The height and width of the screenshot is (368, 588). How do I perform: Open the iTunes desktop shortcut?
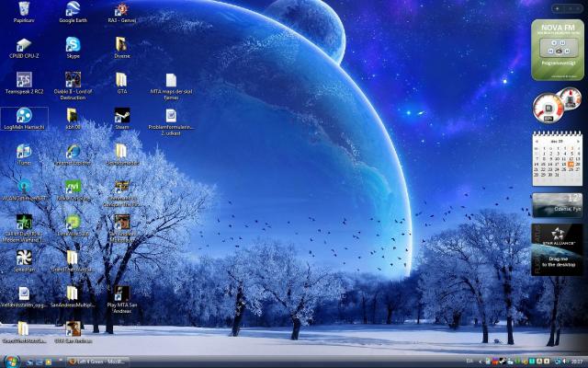[24, 151]
